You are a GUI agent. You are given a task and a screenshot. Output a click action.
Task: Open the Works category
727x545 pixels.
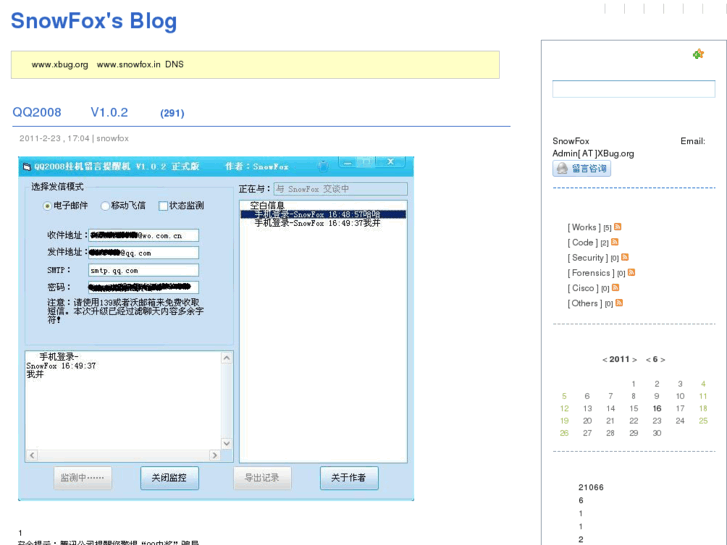point(584,227)
